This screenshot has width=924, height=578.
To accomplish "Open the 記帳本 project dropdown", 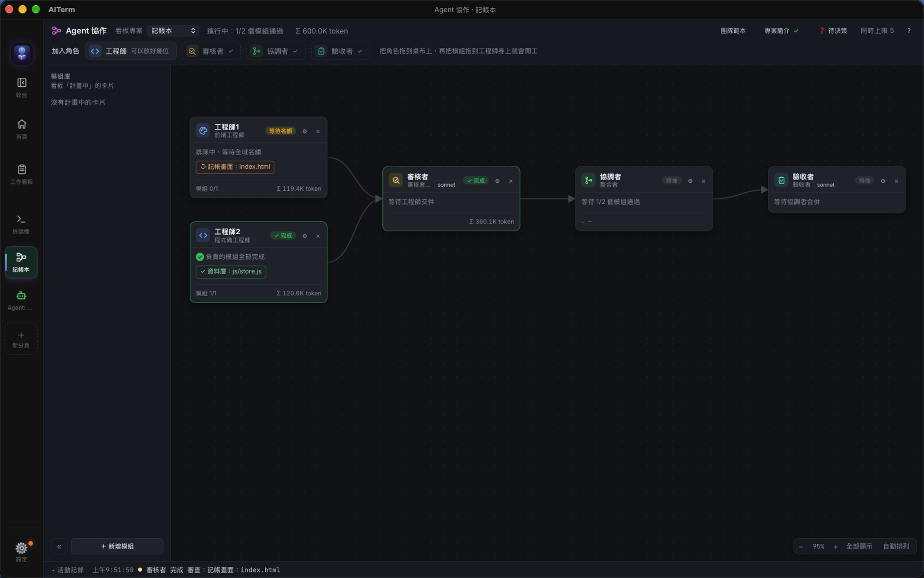I will point(173,31).
